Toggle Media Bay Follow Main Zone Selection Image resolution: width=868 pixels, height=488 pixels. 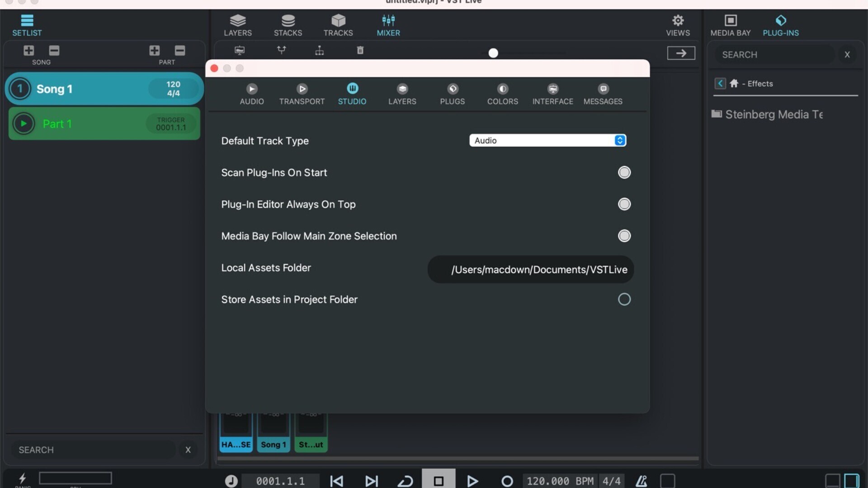[624, 236]
